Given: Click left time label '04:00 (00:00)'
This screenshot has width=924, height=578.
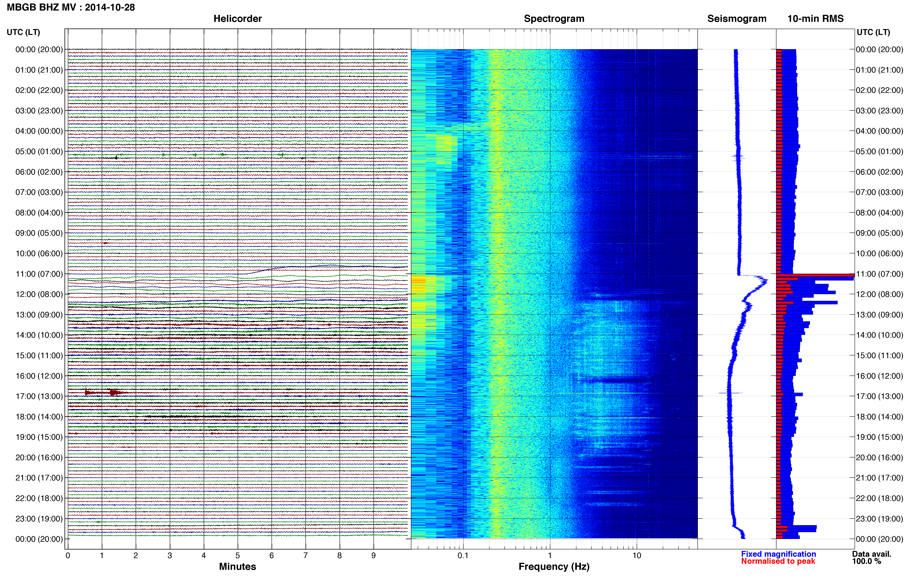Looking at the screenshot, I should (x=39, y=131).
